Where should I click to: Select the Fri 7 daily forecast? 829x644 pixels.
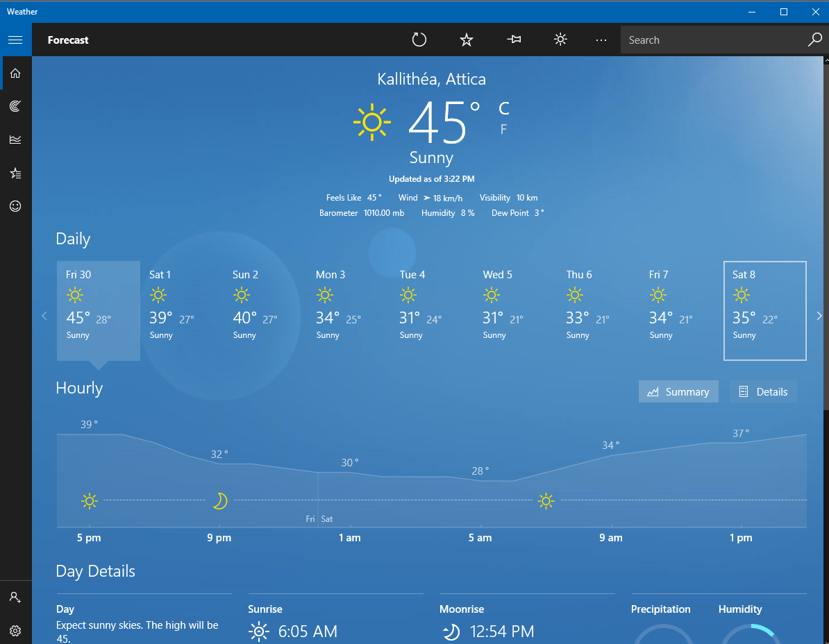(x=682, y=311)
